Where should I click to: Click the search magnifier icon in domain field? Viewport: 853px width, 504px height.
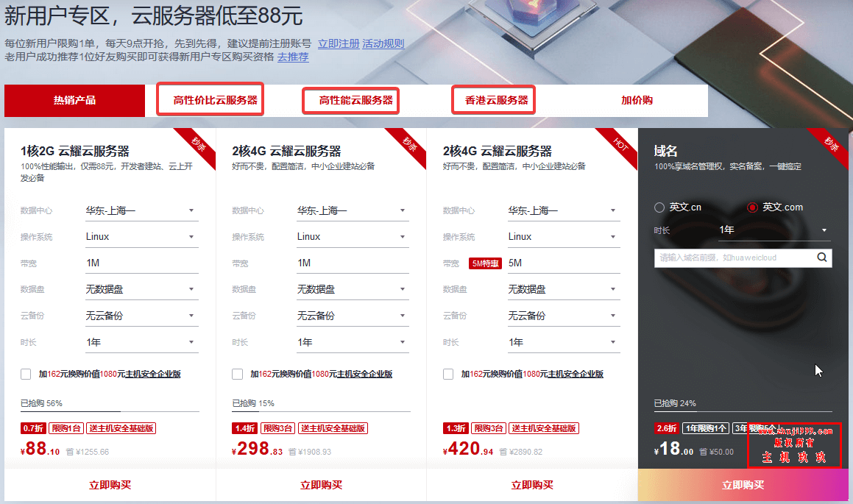[x=821, y=258]
